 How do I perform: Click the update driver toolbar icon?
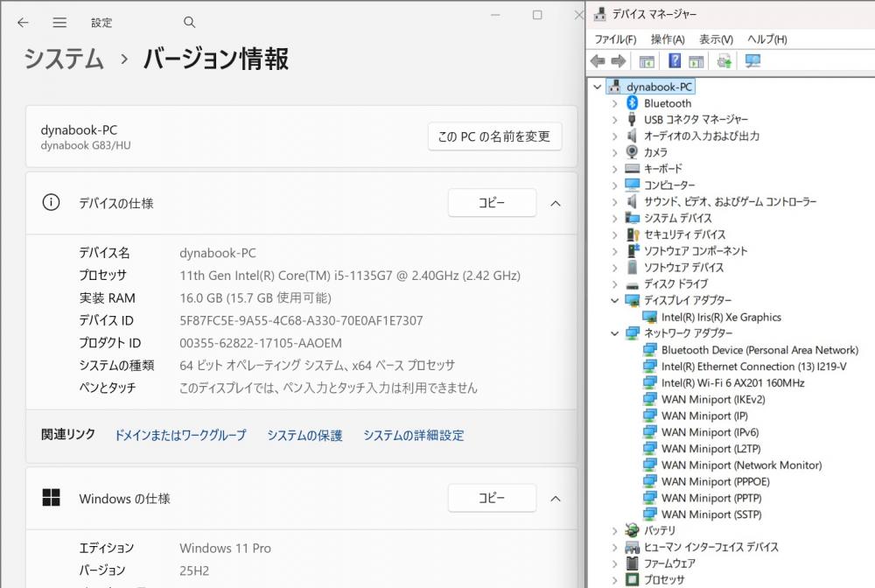[x=724, y=61]
